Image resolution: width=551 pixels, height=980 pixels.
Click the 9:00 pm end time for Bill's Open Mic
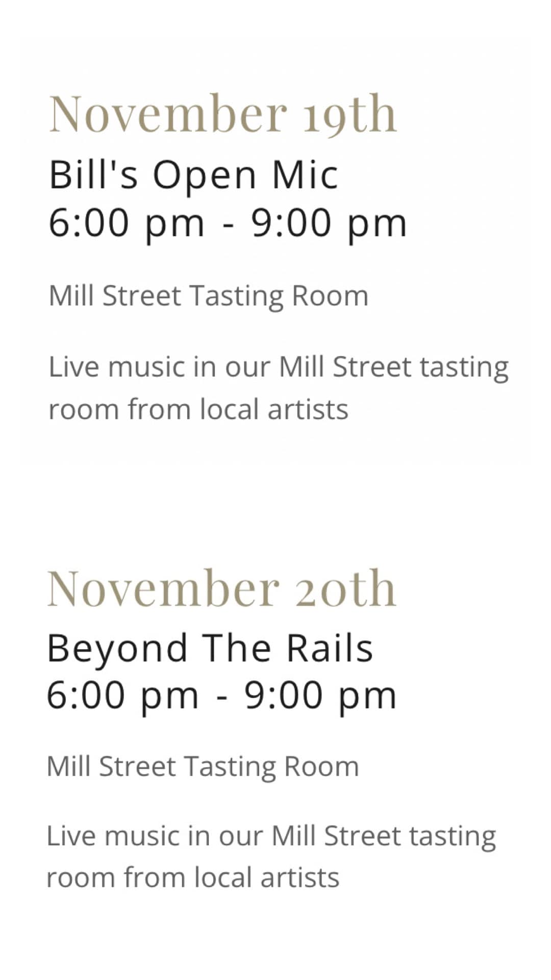(x=329, y=223)
